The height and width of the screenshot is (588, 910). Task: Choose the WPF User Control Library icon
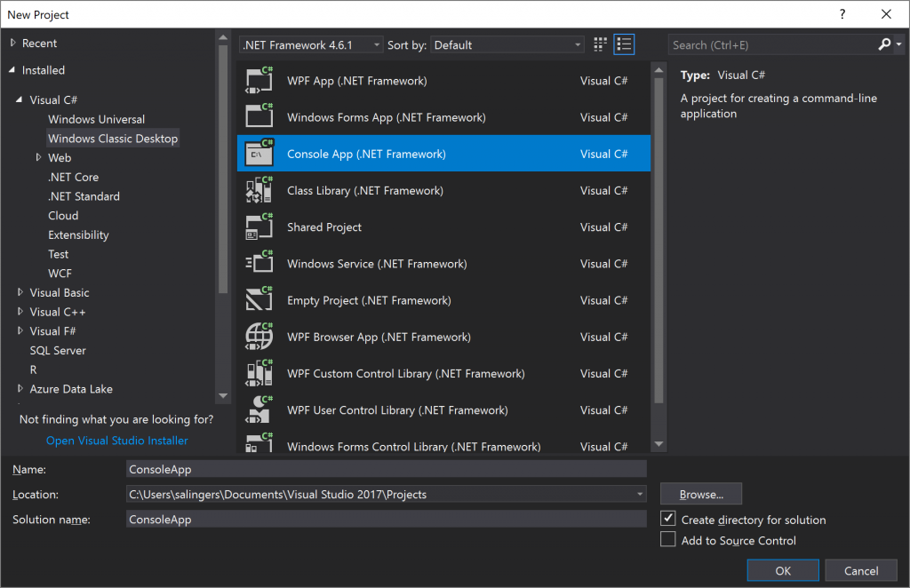click(x=259, y=409)
